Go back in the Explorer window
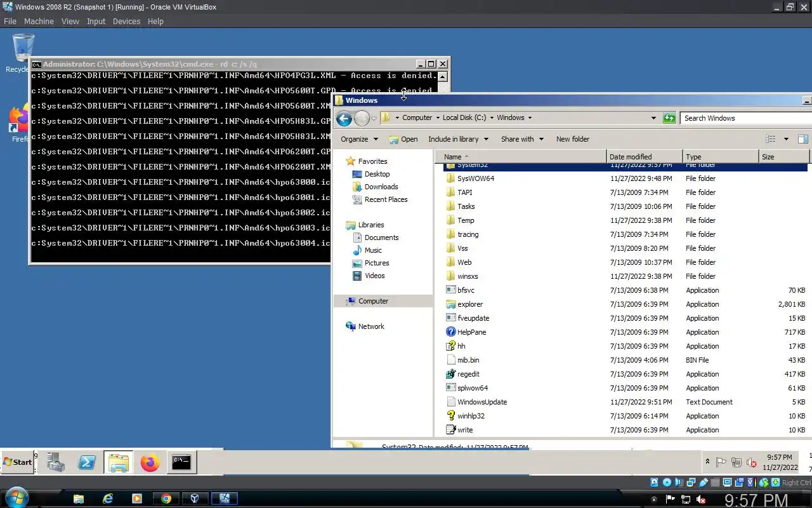This screenshot has width=812, height=508. click(x=343, y=118)
